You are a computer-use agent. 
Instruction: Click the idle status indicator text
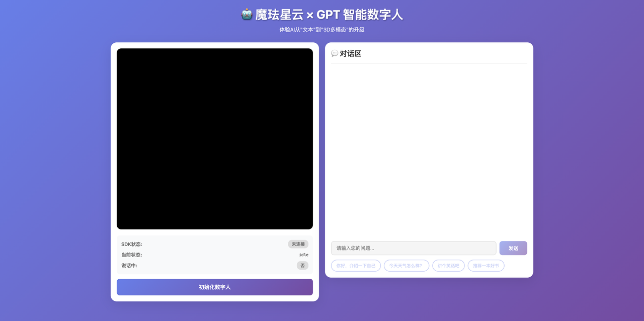303,255
